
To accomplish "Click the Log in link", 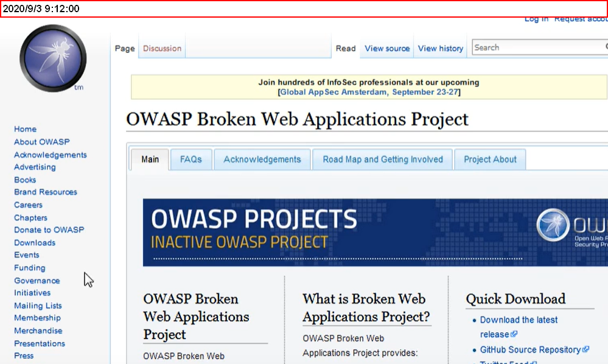I will (x=536, y=19).
